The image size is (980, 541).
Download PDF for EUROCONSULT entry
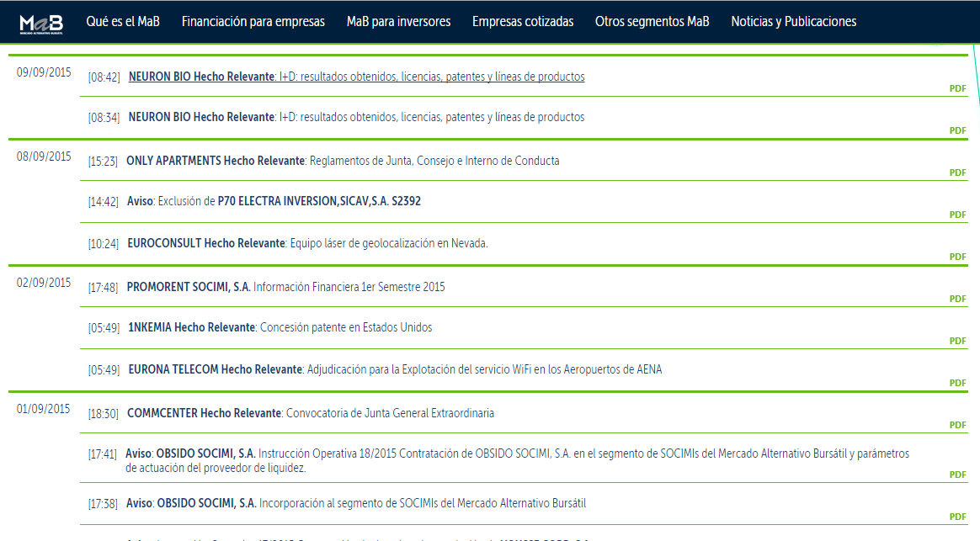pyautogui.click(x=957, y=257)
